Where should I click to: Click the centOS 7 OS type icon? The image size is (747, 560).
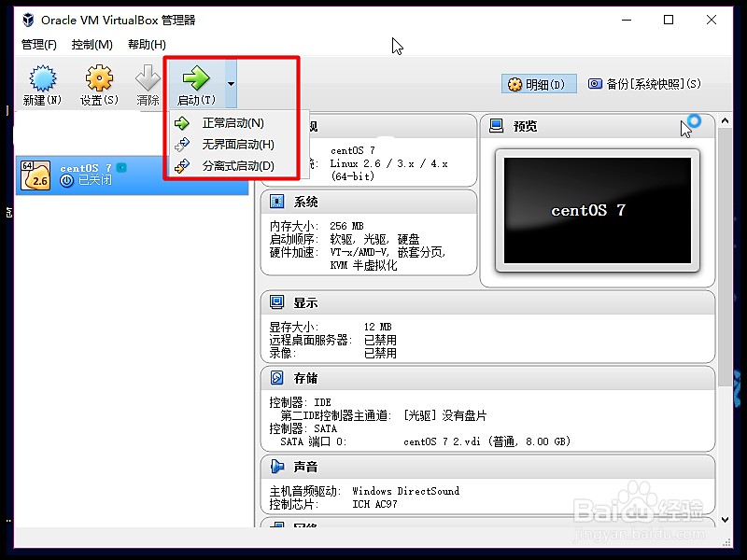click(x=35, y=175)
